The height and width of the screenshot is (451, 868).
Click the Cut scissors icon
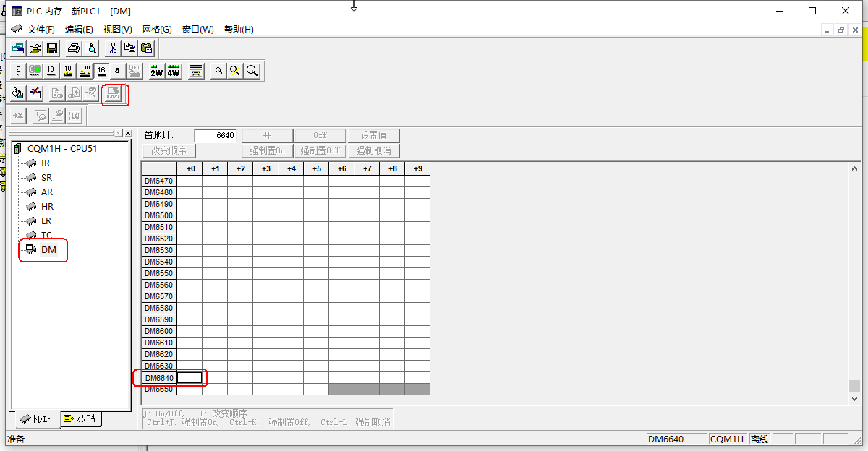[x=113, y=48]
